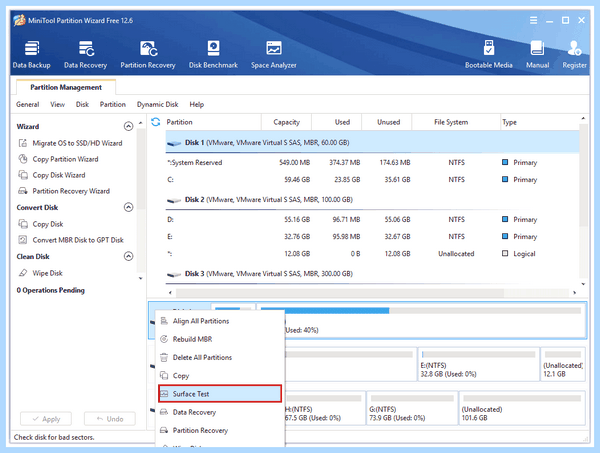Click the Rebuild MBR menu icon
Image resolution: width=600 pixels, height=453 pixels.
pyautogui.click(x=164, y=339)
